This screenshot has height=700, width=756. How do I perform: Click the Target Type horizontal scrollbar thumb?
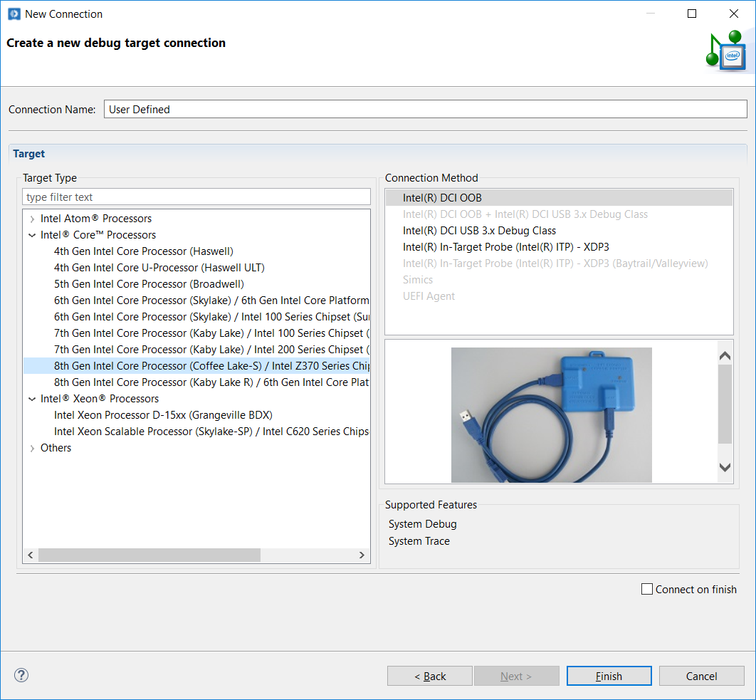(x=149, y=555)
